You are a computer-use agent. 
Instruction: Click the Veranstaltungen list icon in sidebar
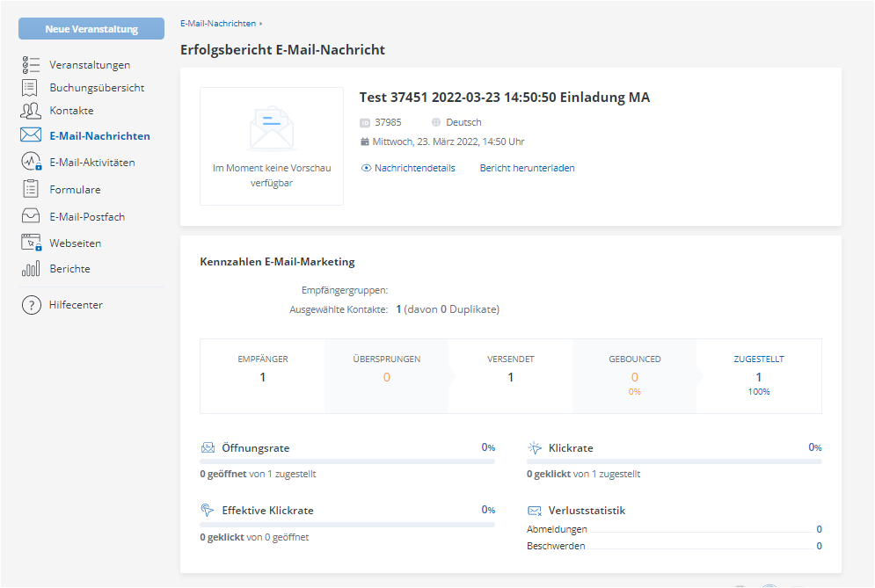pyautogui.click(x=31, y=65)
